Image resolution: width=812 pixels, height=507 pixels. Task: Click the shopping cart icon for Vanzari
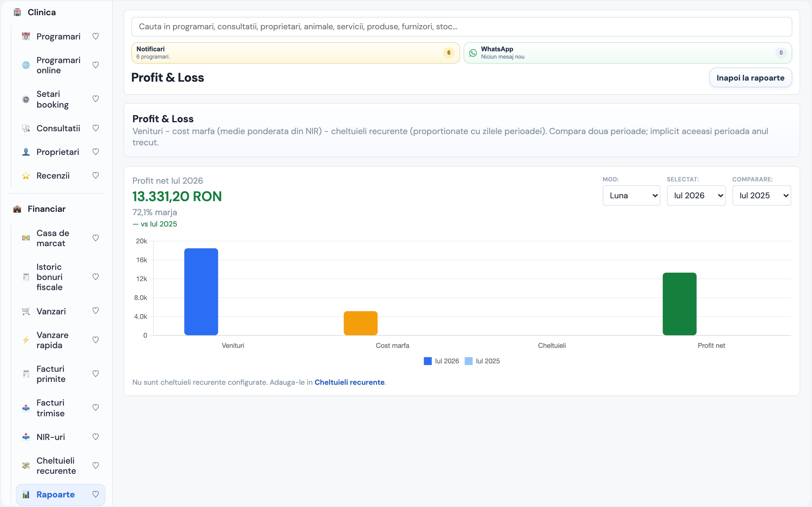coord(26,311)
